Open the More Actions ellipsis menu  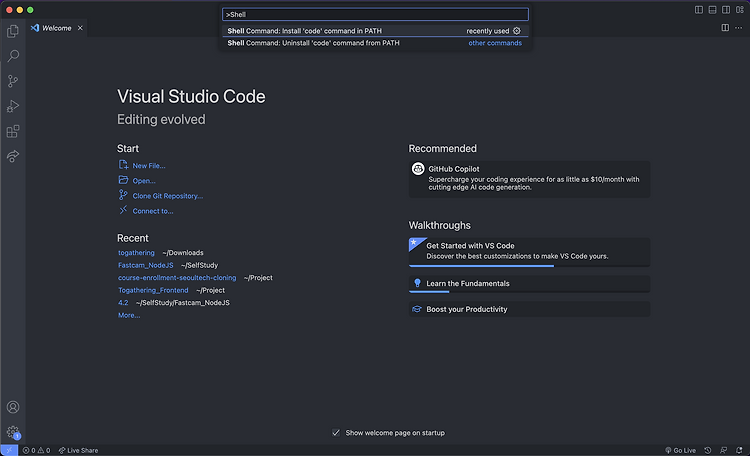739,28
